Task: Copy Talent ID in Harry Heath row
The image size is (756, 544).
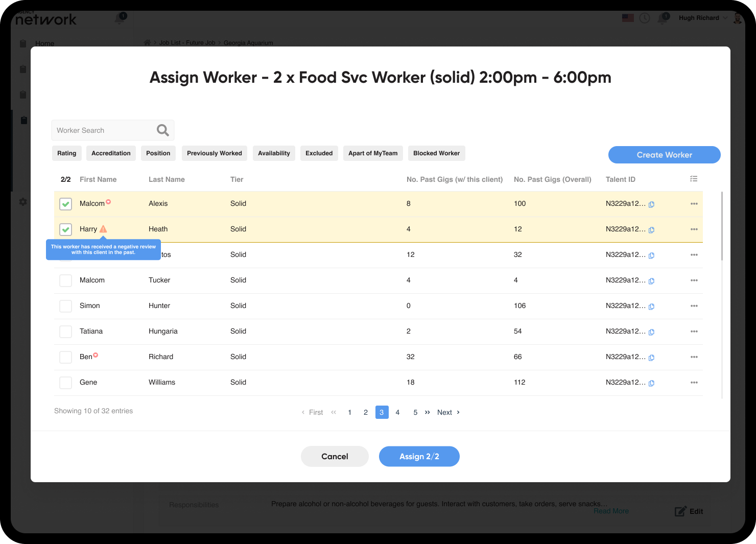Action: [651, 230]
